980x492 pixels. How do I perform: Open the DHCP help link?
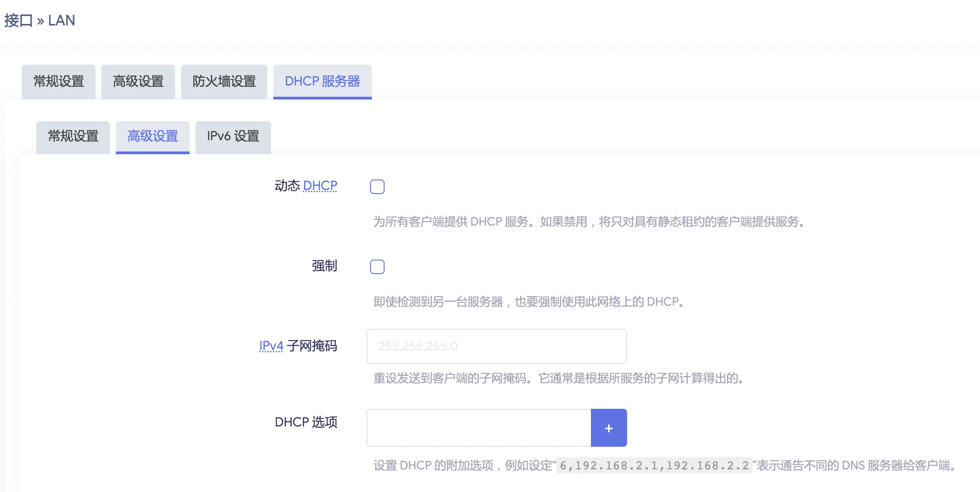pos(320,185)
